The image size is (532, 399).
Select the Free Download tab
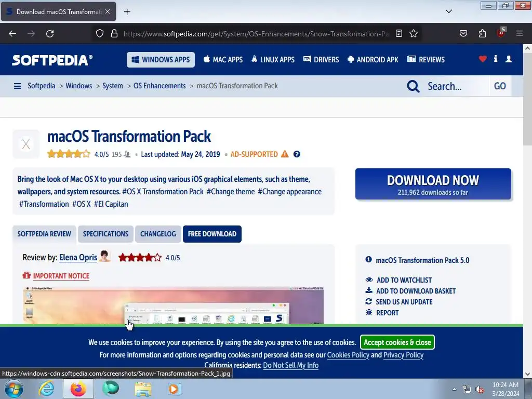(212, 234)
